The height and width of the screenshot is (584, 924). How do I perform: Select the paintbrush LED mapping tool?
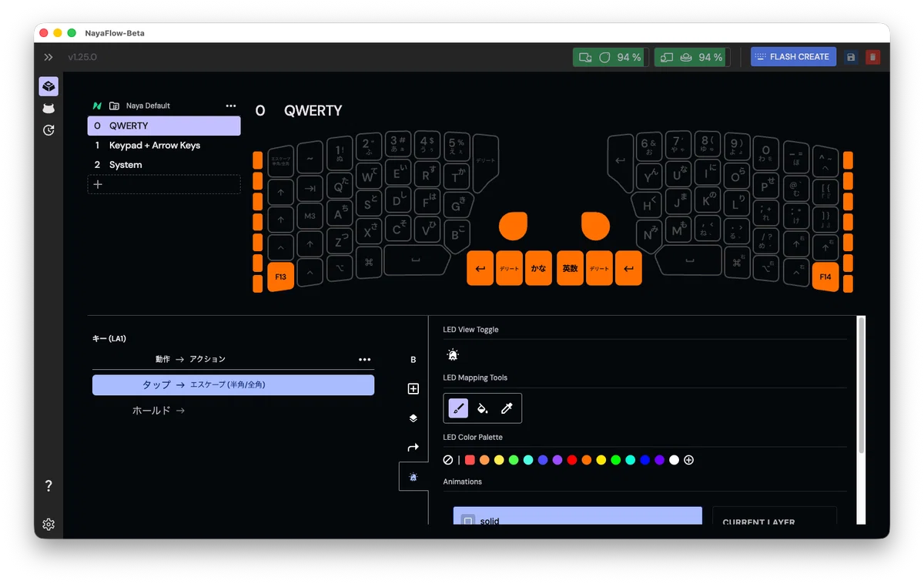pos(458,408)
